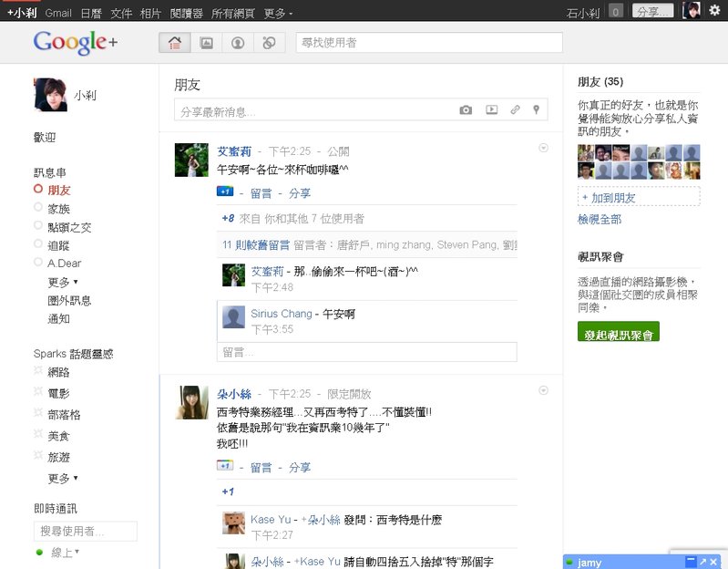Add video icon in share box
The height and width of the screenshot is (569, 728).
(492, 109)
